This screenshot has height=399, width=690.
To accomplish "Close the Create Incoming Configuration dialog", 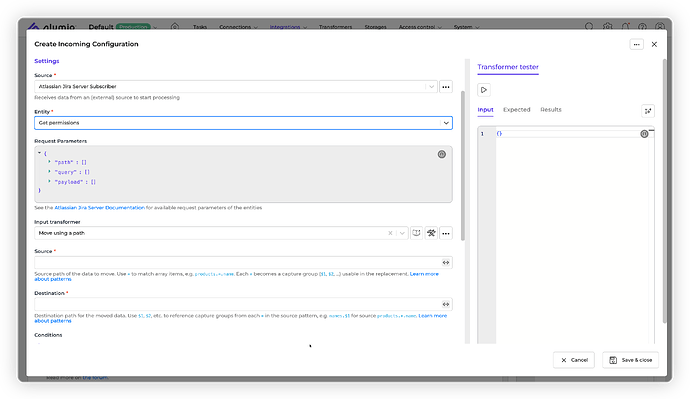I will tap(654, 44).
